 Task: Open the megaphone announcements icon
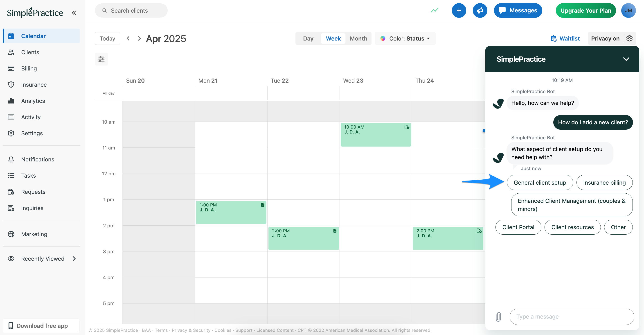coord(480,11)
